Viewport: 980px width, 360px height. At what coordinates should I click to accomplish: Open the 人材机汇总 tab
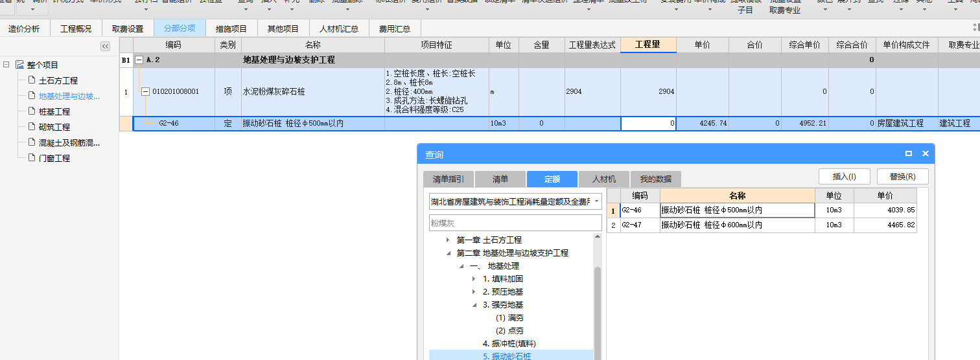(339, 28)
